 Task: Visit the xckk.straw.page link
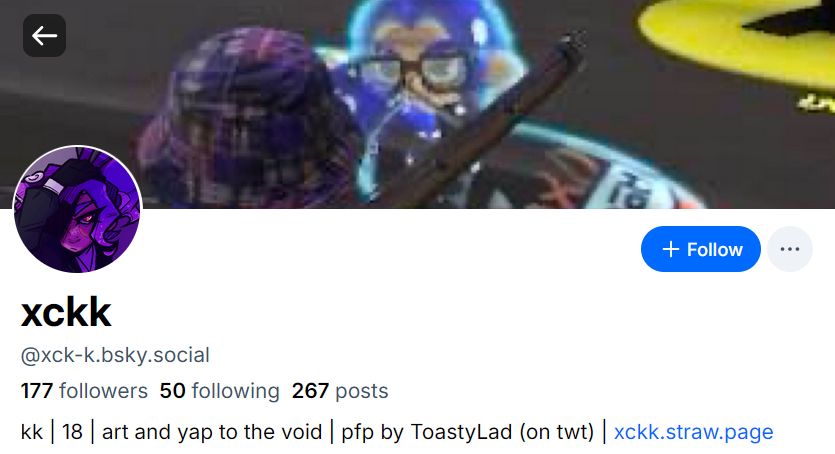[x=693, y=432]
